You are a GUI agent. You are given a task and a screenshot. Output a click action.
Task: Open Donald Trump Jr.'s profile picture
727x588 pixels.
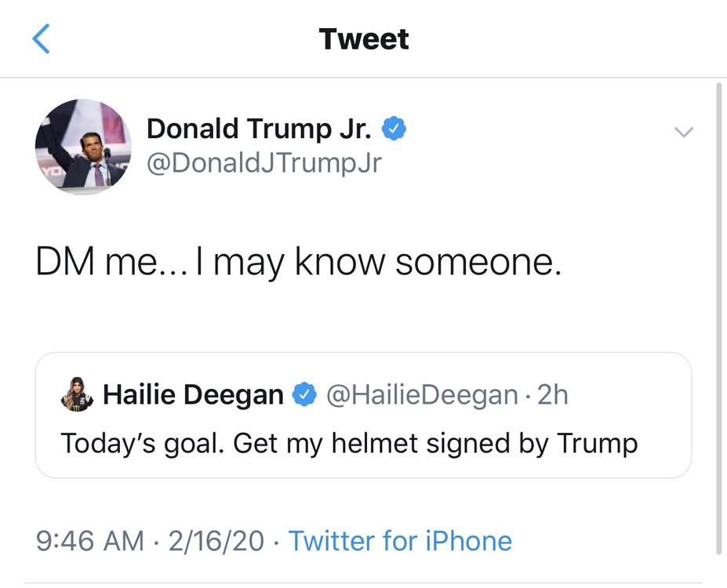point(83,147)
